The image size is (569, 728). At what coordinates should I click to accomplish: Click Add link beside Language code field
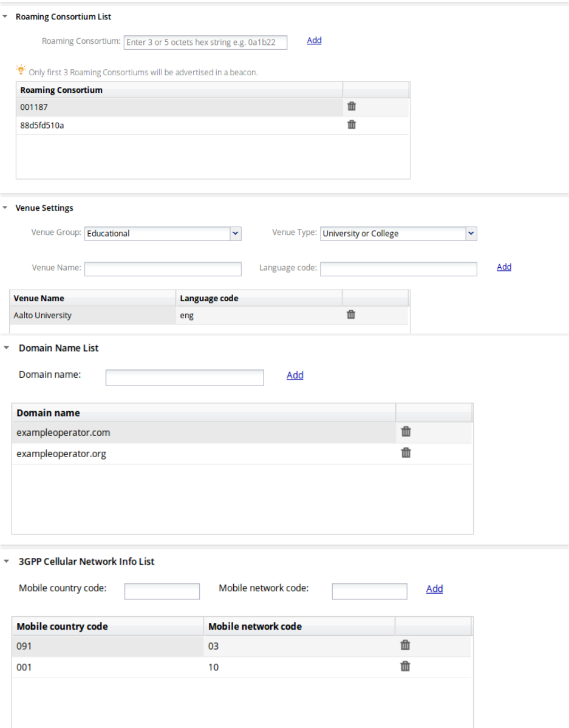[x=504, y=267]
